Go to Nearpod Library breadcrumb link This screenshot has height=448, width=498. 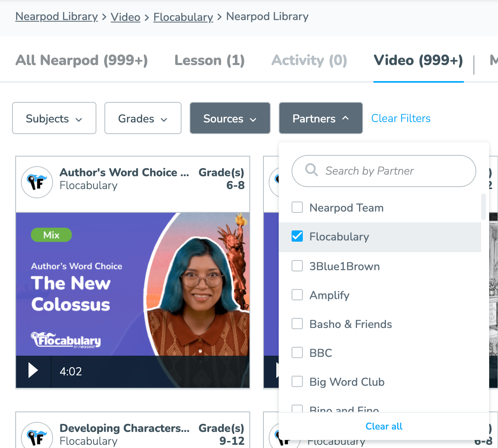(x=57, y=16)
